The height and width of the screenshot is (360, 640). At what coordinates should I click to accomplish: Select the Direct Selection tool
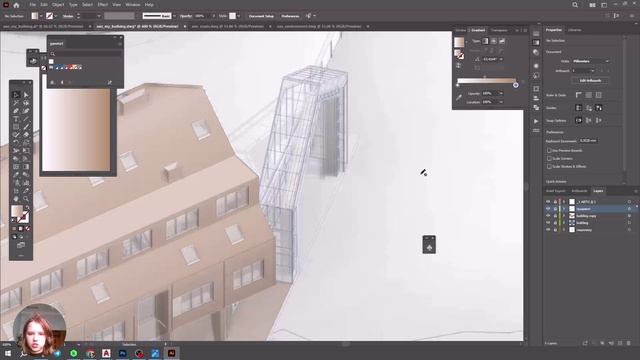(26, 95)
